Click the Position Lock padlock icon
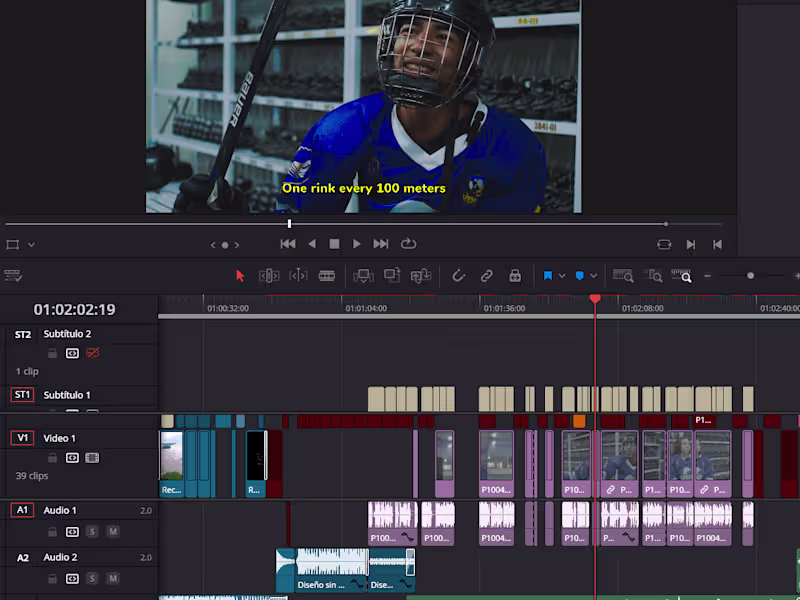The image size is (800, 600). (515, 276)
